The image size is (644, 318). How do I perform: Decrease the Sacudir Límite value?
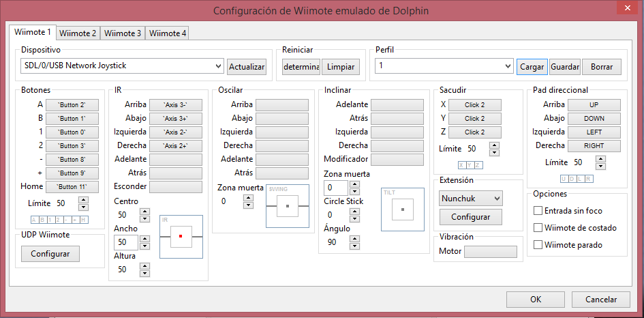[494, 152]
